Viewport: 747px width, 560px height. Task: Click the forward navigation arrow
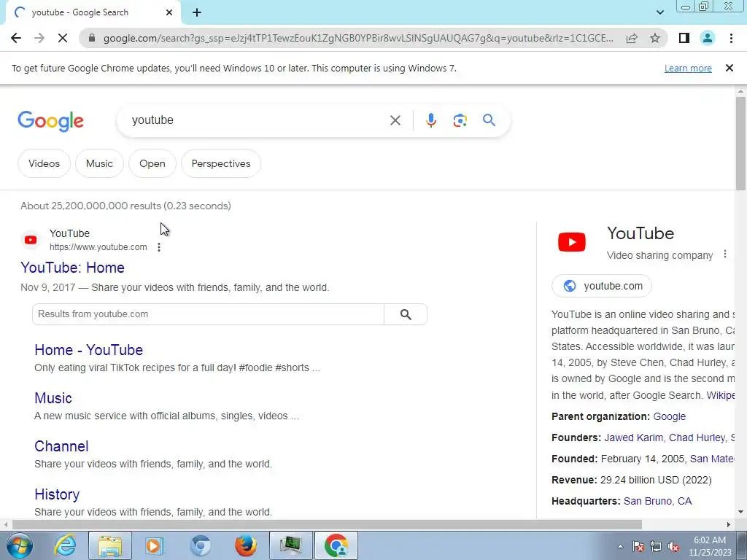point(39,38)
